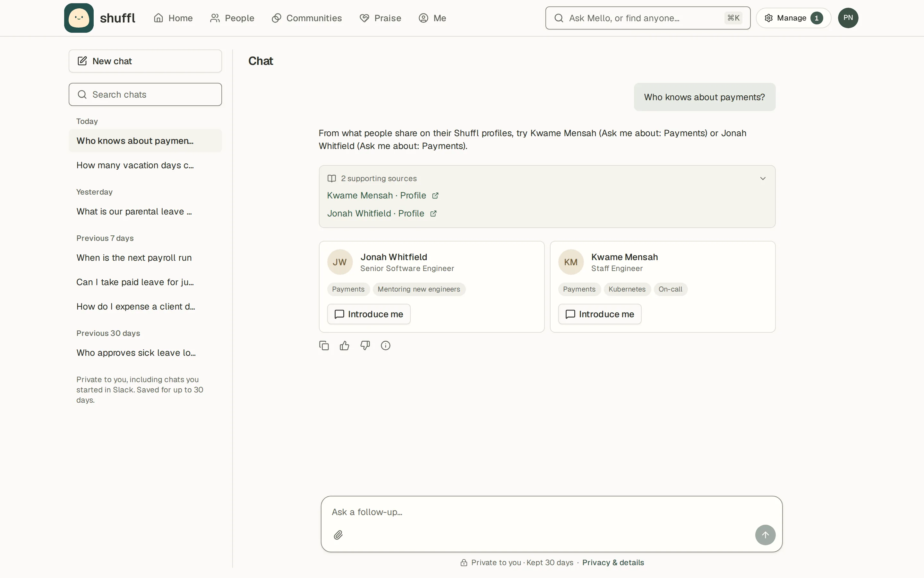Click the Shuffl smiley logo icon
The height and width of the screenshot is (578, 924).
(x=79, y=18)
